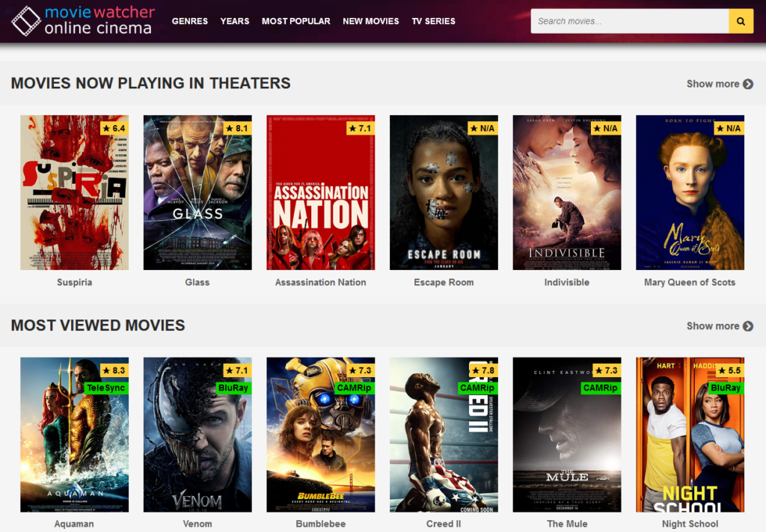Open the Indivisible movie poster
The width and height of the screenshot is (766, 532).
[567, 192]
